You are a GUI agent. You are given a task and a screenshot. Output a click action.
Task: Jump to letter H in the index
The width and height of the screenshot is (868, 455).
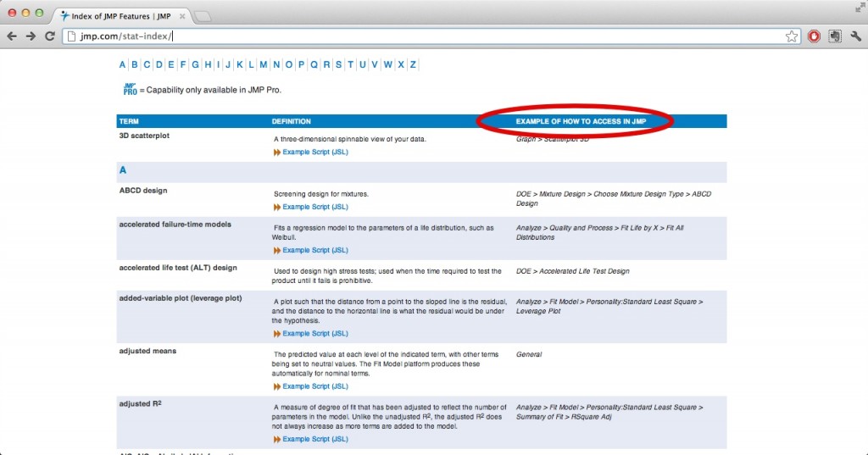[x=209, y=64]
